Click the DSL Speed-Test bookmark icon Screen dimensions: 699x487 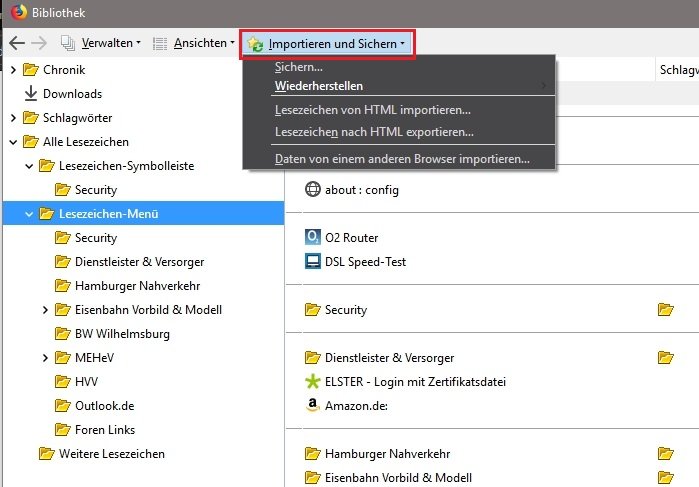pyautogui.click(x=312, y=262)
